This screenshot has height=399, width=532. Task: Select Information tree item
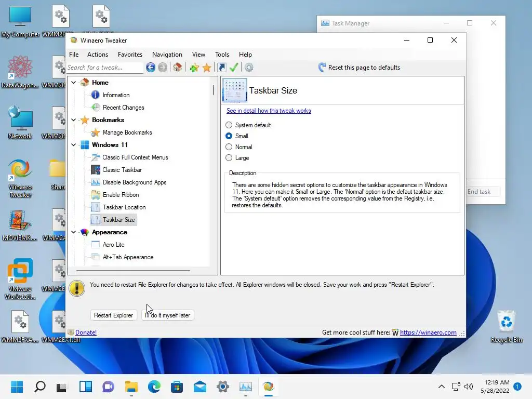click(x=116, y=95)
